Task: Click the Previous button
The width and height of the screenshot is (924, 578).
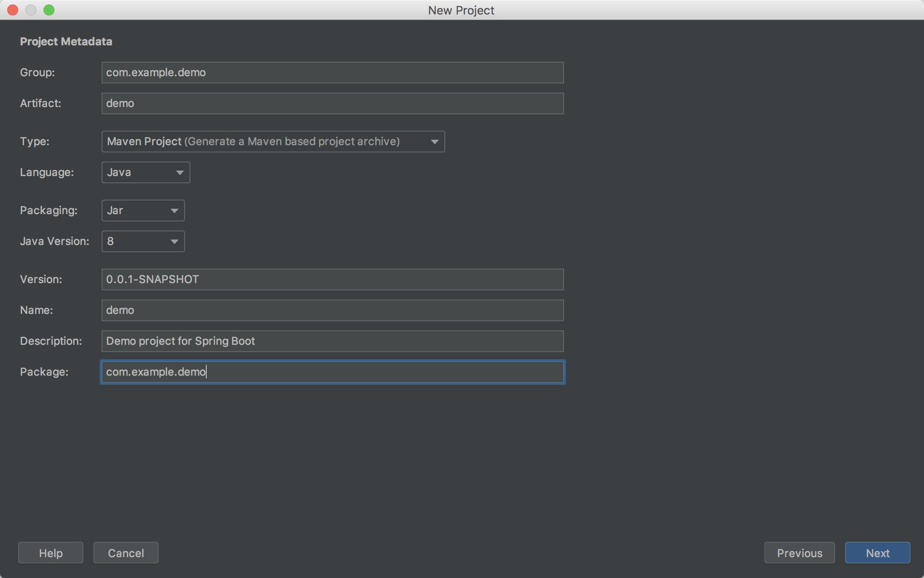Action: (x=799, y=553)
